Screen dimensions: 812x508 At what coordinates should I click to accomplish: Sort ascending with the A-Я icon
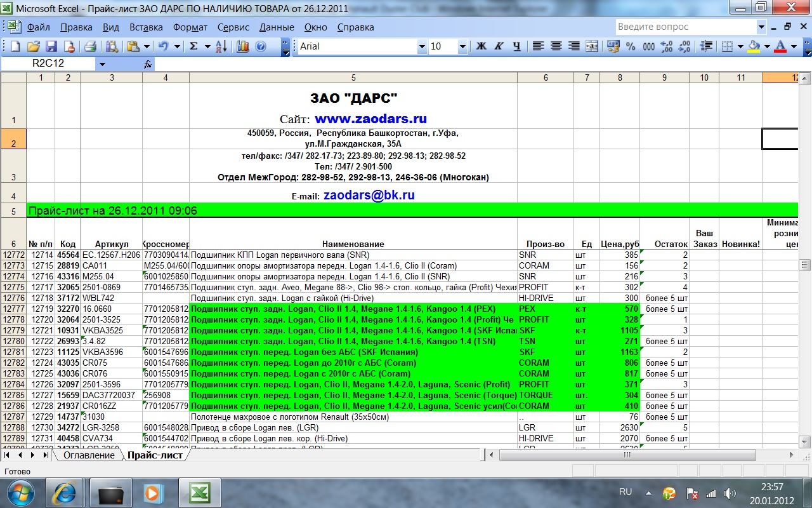pyautogui.click(x=221, y=46)
